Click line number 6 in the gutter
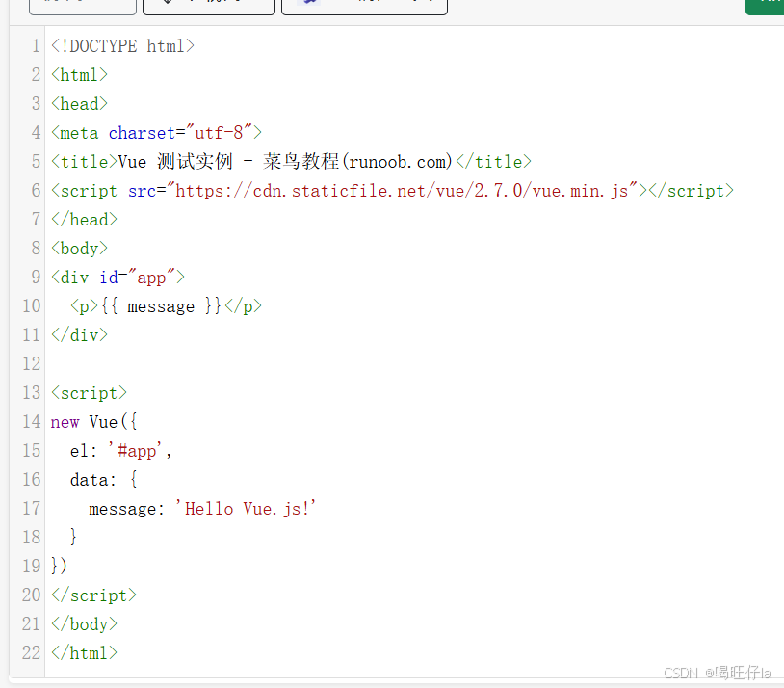Image resolution: width=784 pixels, height=688 pixels. coord(36,191)
